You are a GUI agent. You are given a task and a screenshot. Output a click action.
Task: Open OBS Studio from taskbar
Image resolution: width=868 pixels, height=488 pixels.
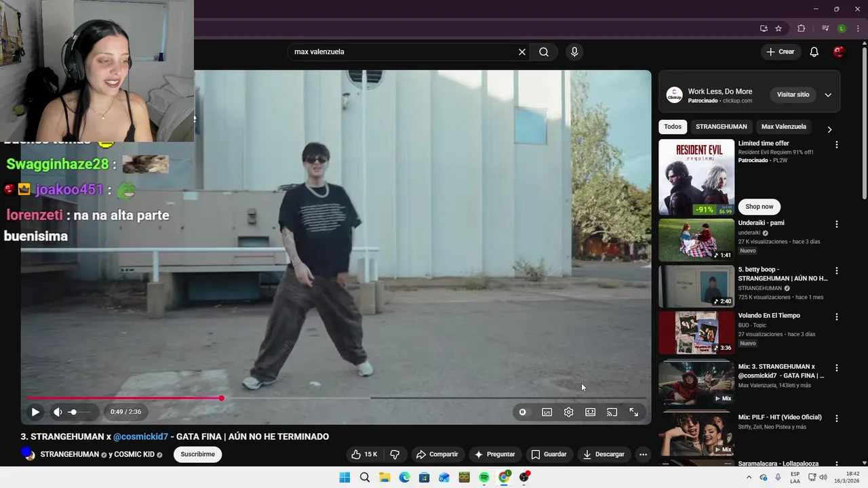click(524, 477)
